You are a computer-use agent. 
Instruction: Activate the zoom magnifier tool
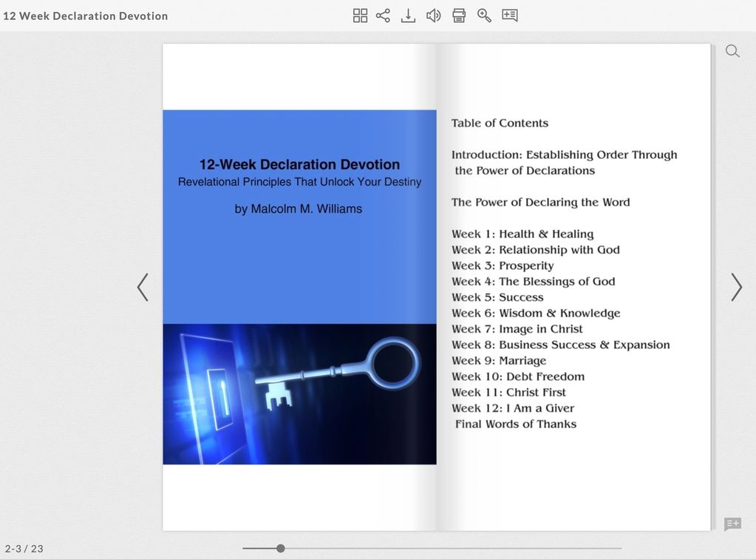[484, 15]
